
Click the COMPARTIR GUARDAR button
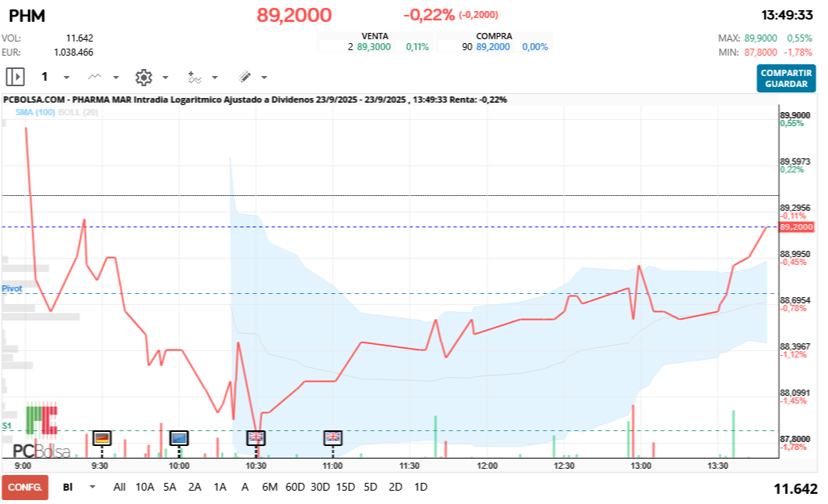[x=786, y=78]
